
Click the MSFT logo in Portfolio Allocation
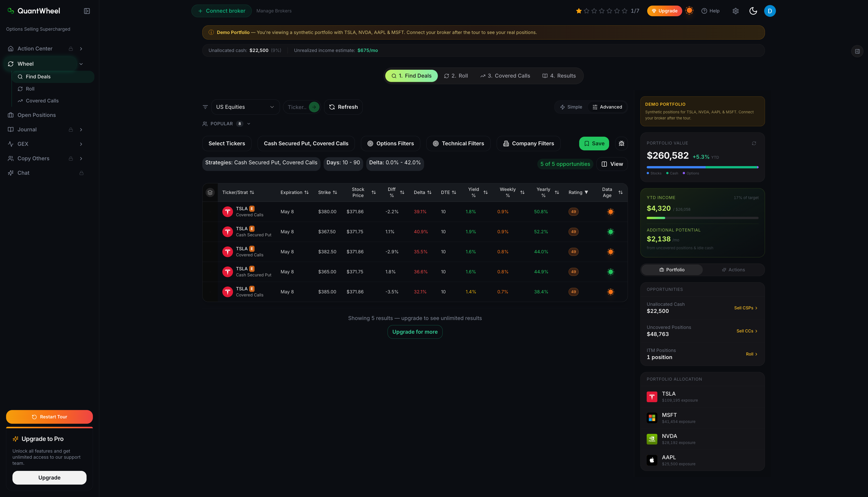click(652, 418)
